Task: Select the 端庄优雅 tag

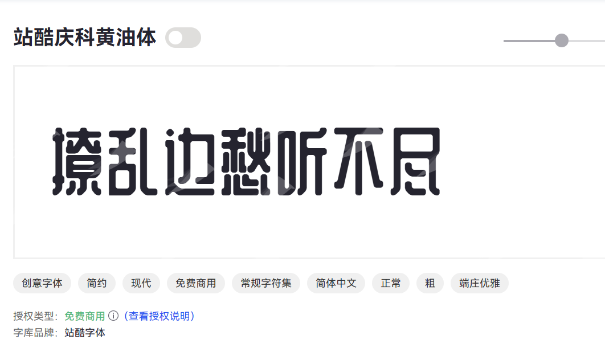Action: point(480,283)
